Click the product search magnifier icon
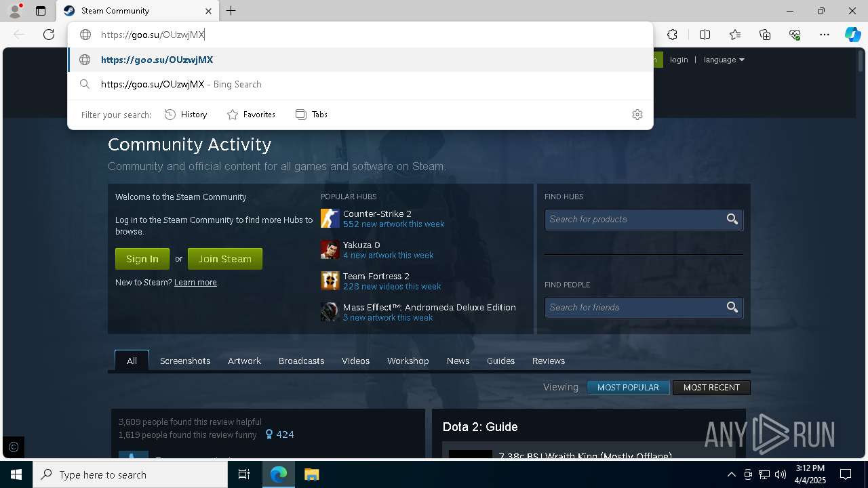Screen dimensions: 868x488 (732, 219)
